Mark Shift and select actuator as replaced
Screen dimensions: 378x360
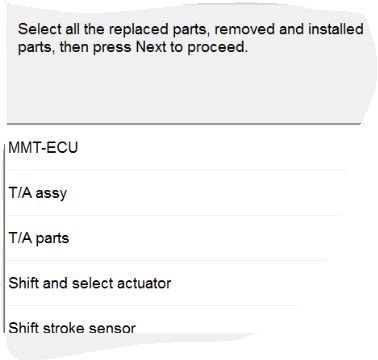point(90,283)
